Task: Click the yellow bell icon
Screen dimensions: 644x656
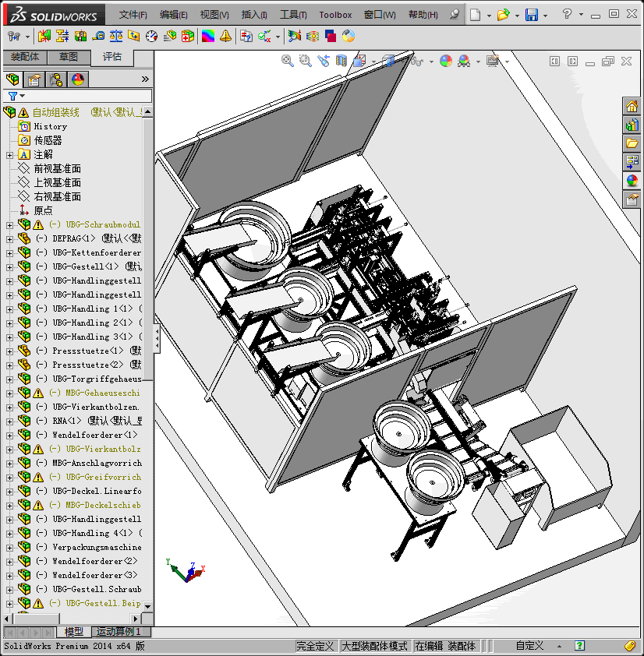Action: [225, 37]
